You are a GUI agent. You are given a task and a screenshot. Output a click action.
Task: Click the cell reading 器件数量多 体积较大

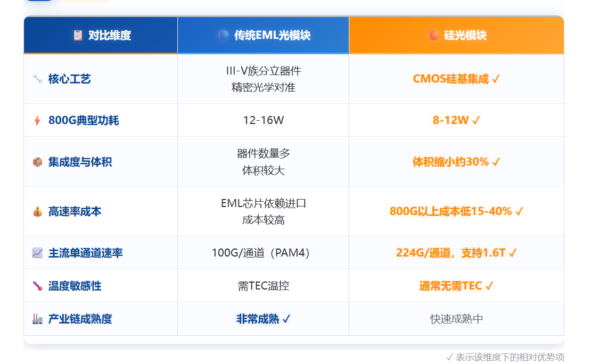(x=264, y=162)
